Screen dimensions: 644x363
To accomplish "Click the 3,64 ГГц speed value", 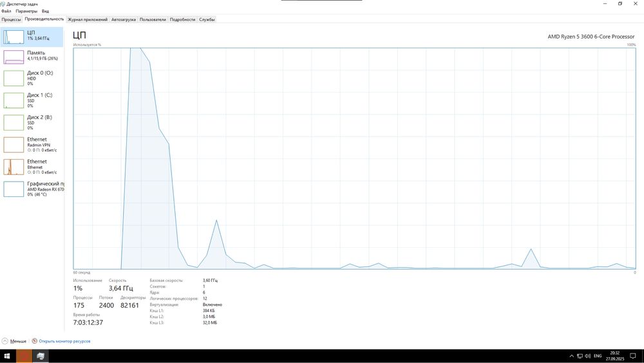I will (121, 288).
